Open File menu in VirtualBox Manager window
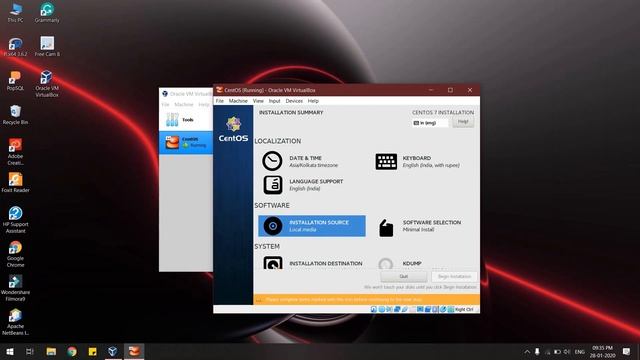The height and width of the screenshot is (360, 640). coord(165,104)
